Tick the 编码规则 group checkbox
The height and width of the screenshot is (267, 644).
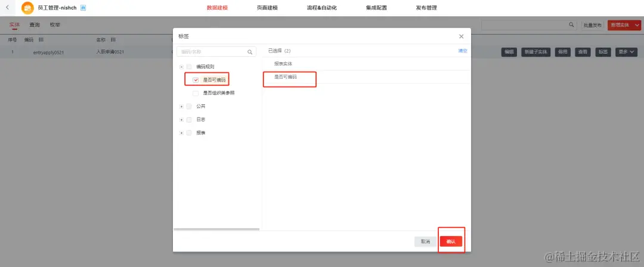[x=189, y=67]
